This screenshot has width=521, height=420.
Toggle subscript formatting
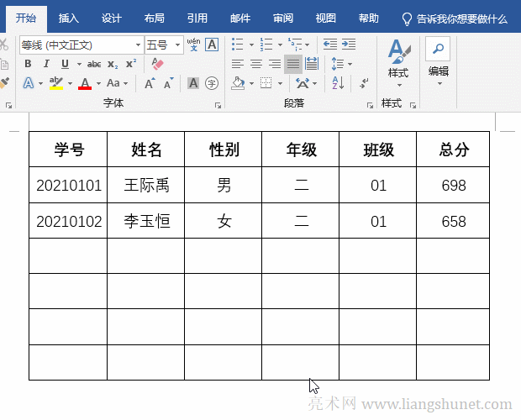pos(113,64)
